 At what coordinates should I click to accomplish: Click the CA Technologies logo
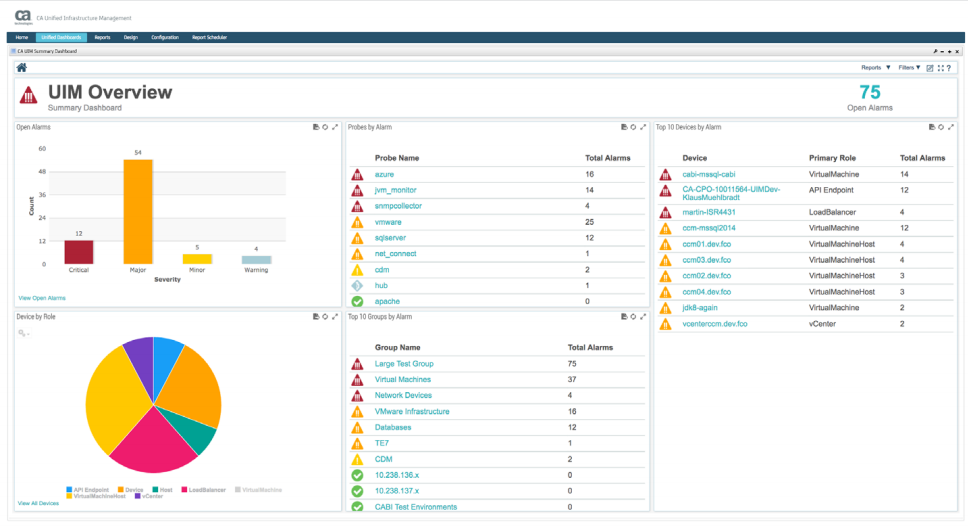[x=23, y=17]
